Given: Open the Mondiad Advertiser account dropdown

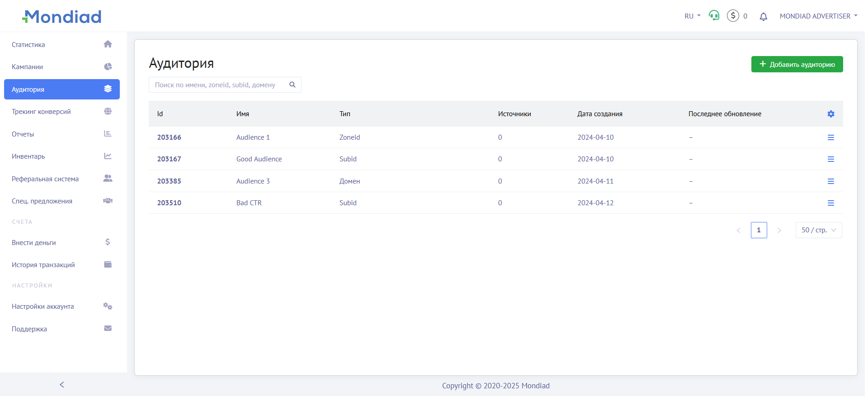Looking at the screenshot, I should click(x=818, y=16).
